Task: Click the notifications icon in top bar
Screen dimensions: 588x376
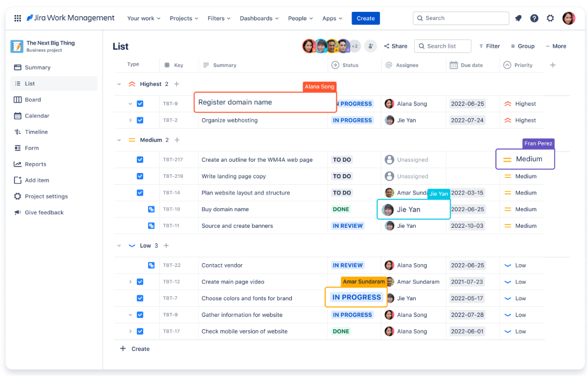Action: 518,18
